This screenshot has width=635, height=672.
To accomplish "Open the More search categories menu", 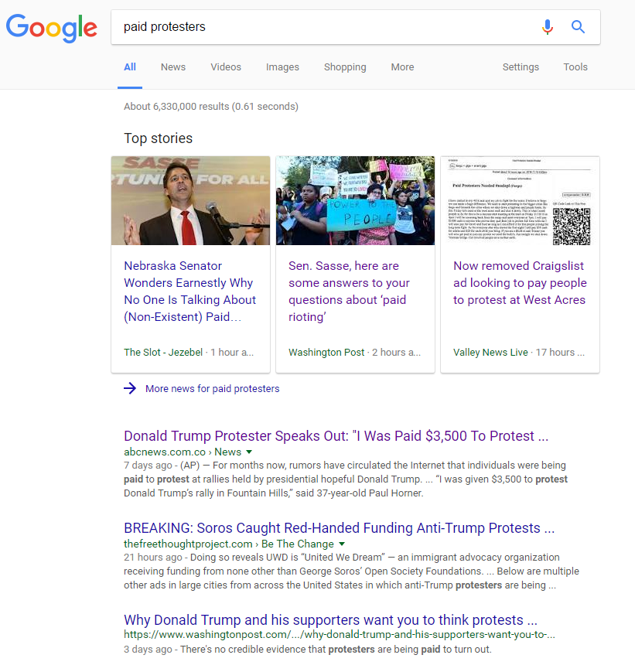I will click(x=402, y=67).
